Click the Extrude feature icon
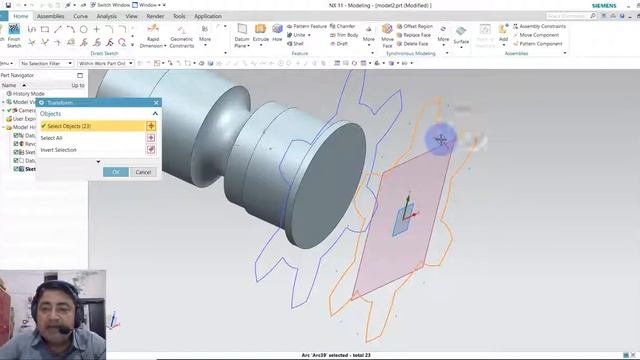640x360 pixels. coord(260,29)
